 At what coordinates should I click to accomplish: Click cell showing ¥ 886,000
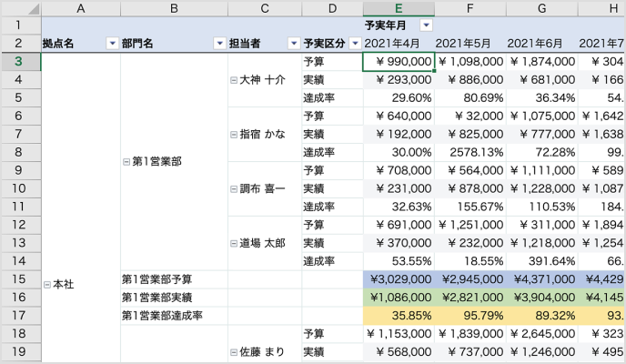pos(470,80)
